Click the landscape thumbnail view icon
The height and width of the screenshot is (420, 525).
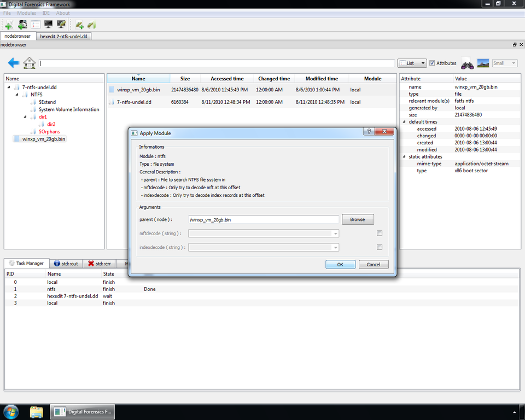[x=483, y=63]
